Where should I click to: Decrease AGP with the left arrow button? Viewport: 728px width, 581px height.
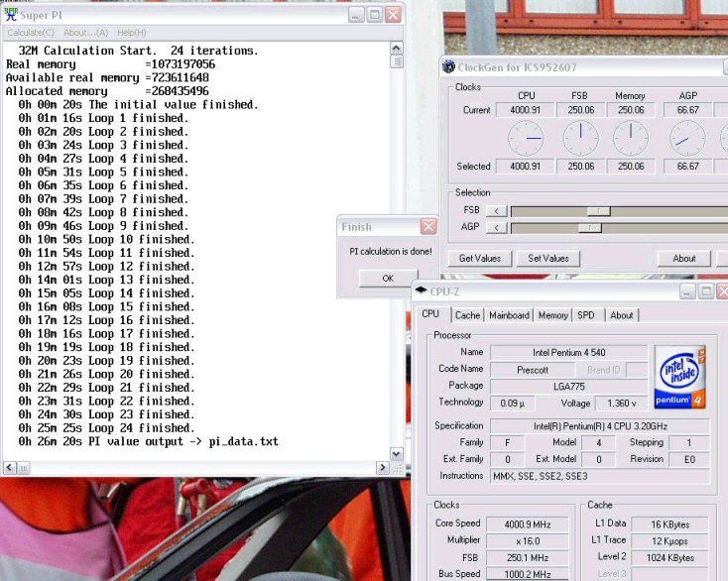point(496,228)
